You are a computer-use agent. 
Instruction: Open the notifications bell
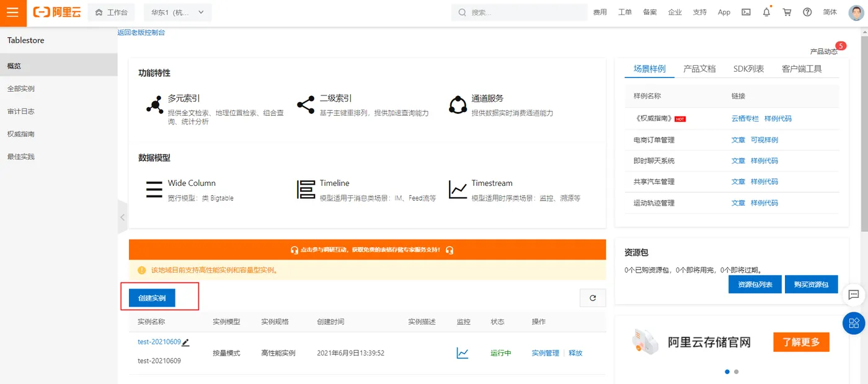click(x=767, y=12)
